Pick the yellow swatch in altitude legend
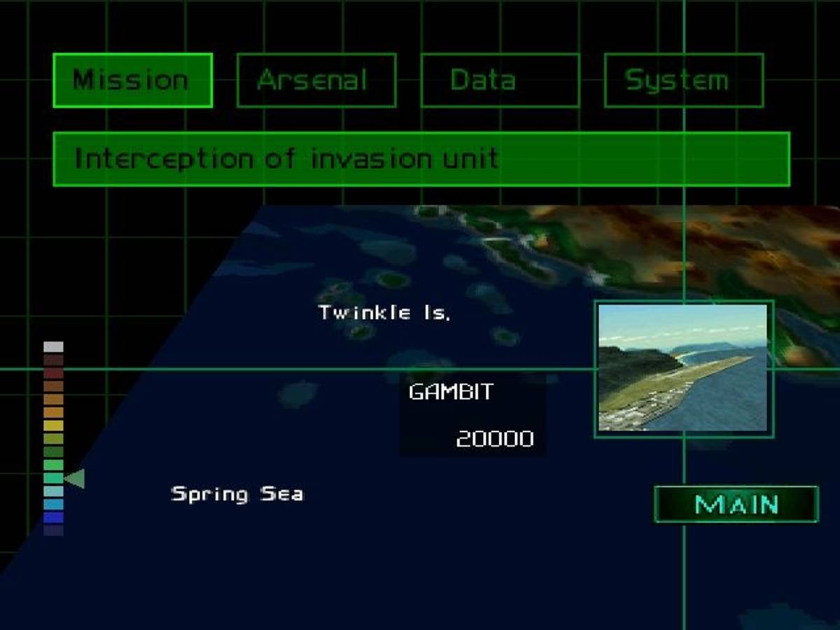 point(53,426)
